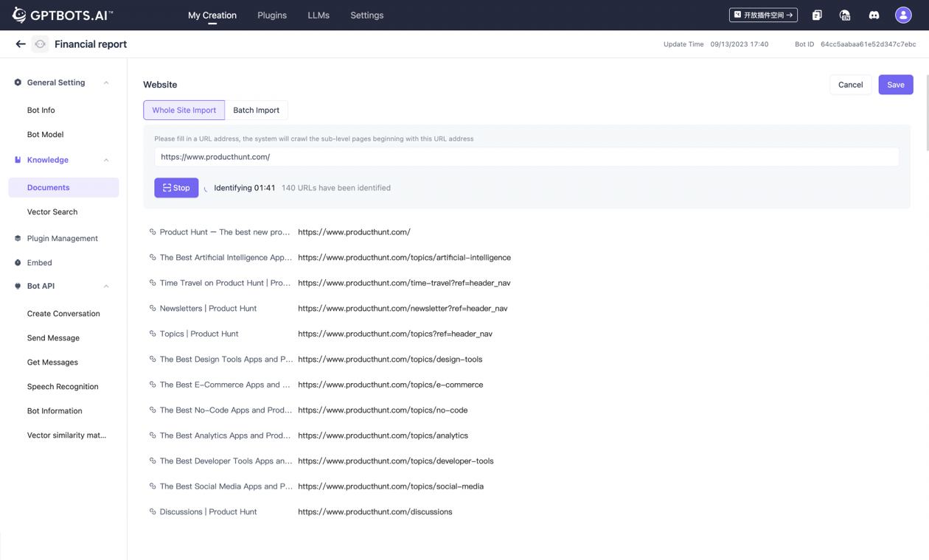Click URL ending topics/artificial-intelligence
The width and height of the screenshot is (929, 560).
click(404, 257)
